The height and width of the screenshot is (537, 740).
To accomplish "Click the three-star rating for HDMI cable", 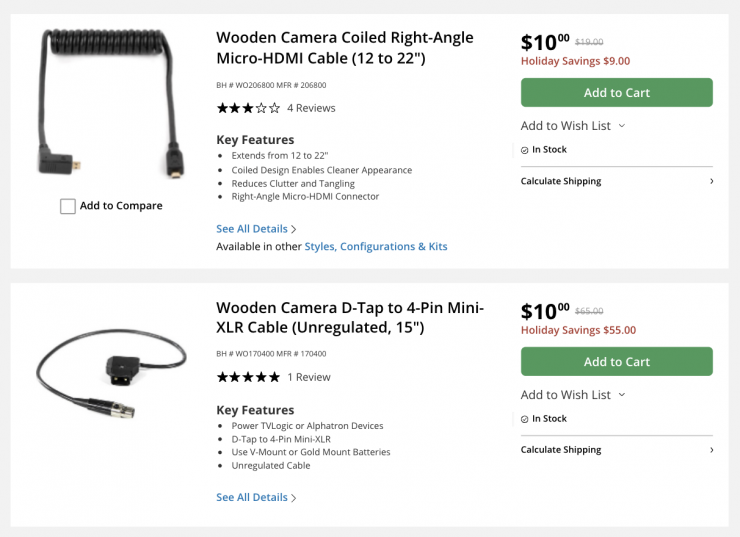I will tap(248, 108).
